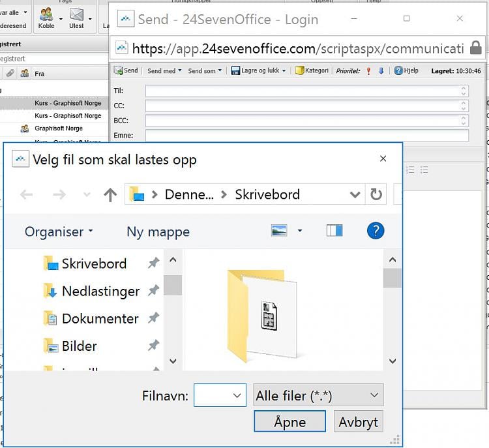Screen dimensions: 489x448
Task: Go forward in file dialog
Action: coord(59,195)
